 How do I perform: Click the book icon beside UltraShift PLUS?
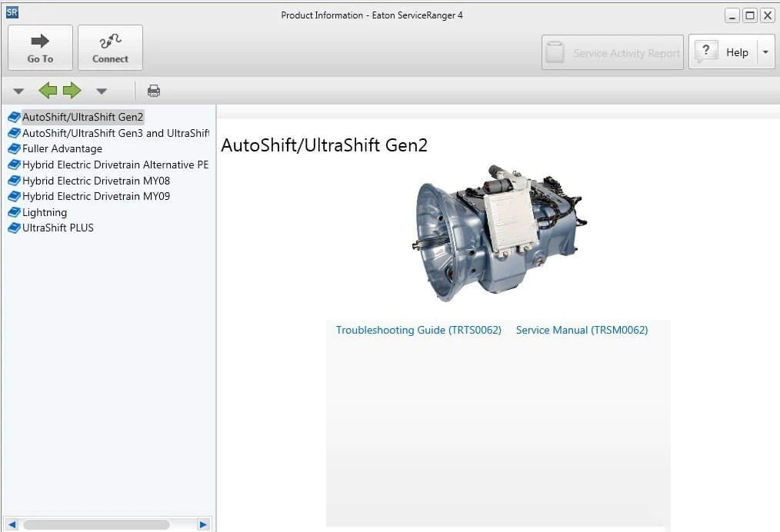[14, 228]
